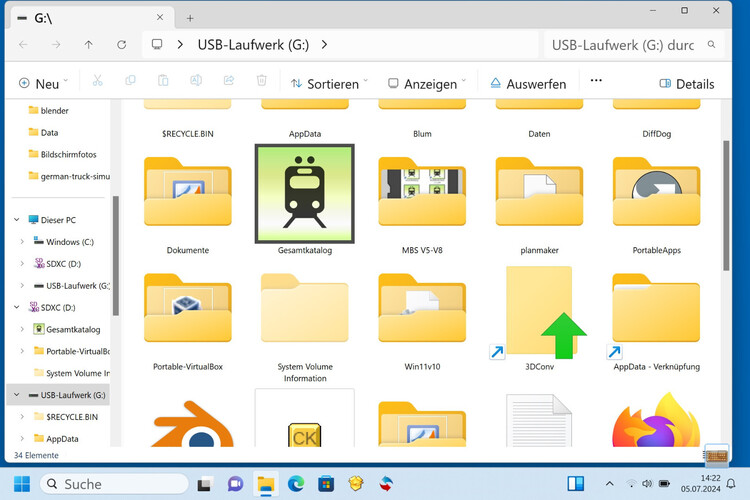This screenshot has width=750, height=500.
Task: Open Microsoft Edge from the taskbar
Action: 296,484
